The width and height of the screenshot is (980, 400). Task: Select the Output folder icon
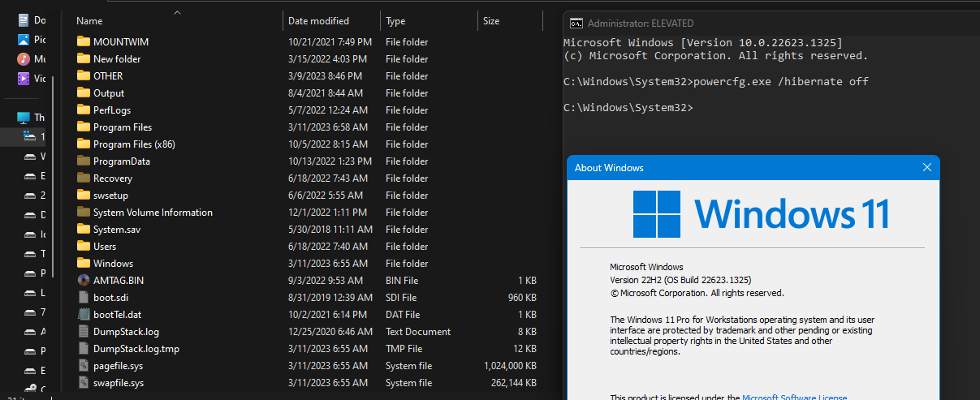coord(83,92)
